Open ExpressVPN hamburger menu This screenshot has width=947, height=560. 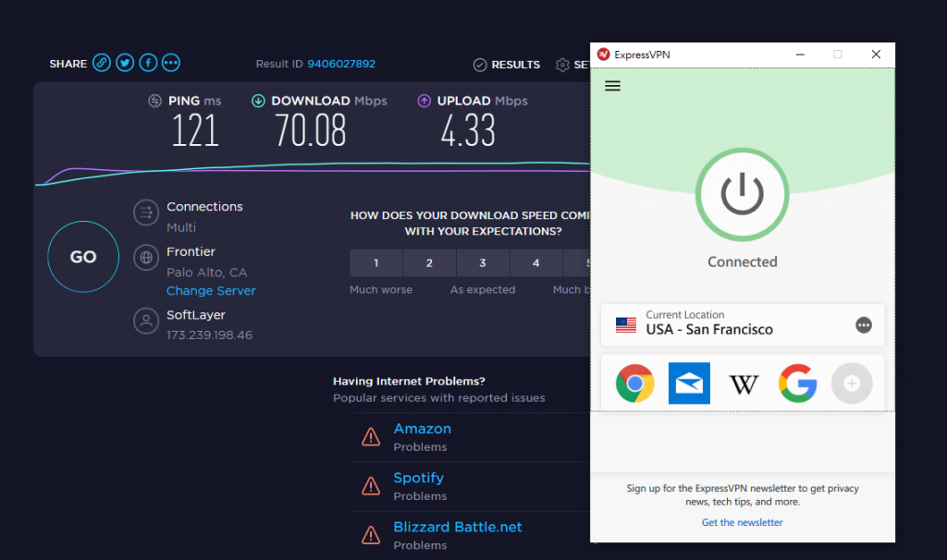coord(612,86)
